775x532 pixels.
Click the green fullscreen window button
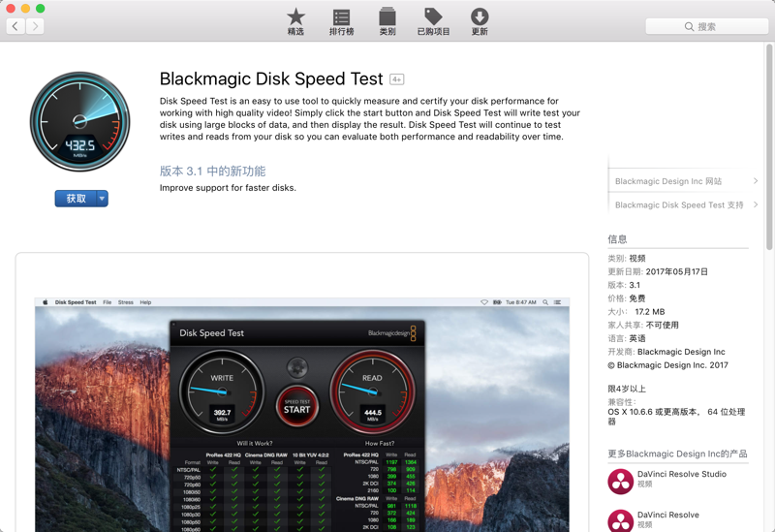[41, 9]
